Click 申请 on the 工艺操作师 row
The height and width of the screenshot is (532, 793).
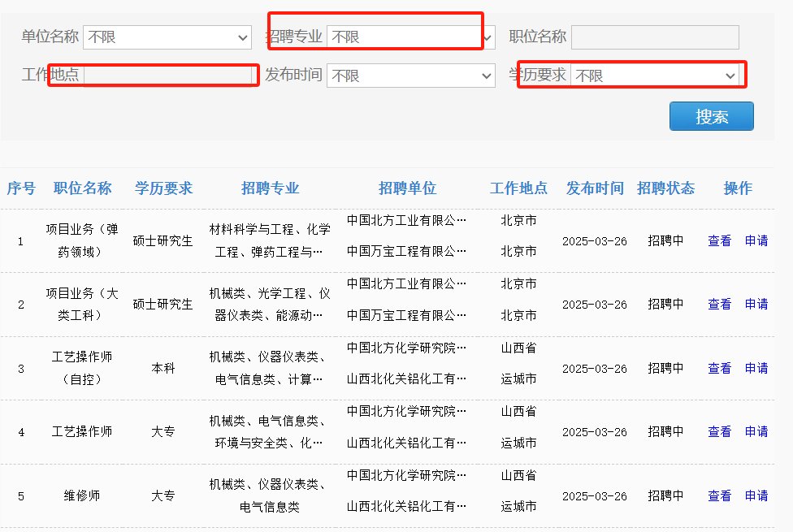point(756,431)
